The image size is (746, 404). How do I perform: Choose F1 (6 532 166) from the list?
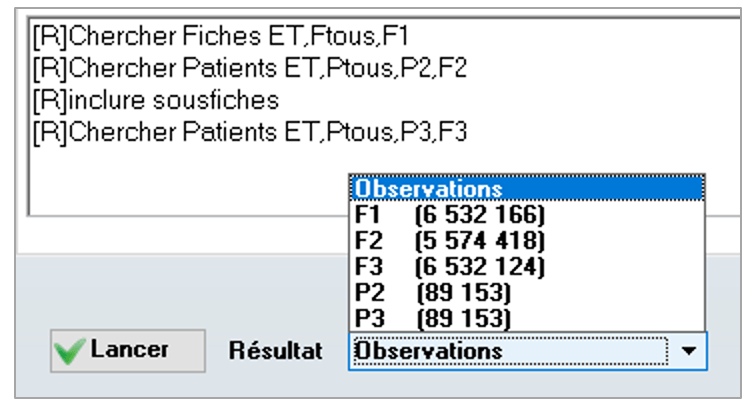[x=527, y=214]
